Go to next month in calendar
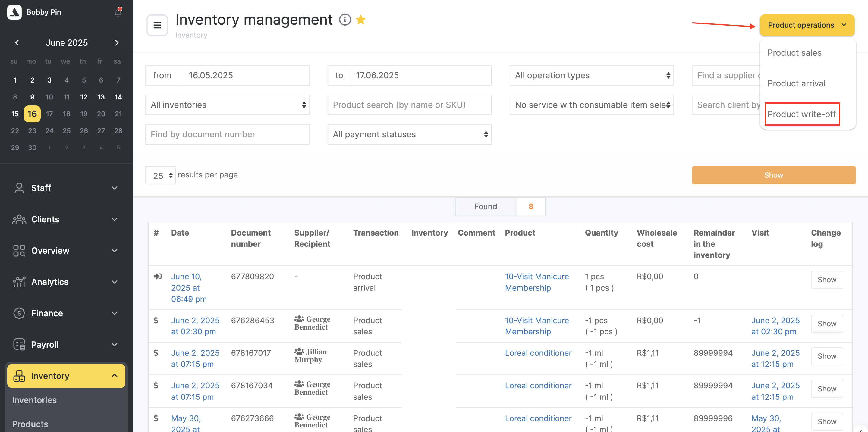The height and width of the screenshot is (432, 868). coord(117,43)
